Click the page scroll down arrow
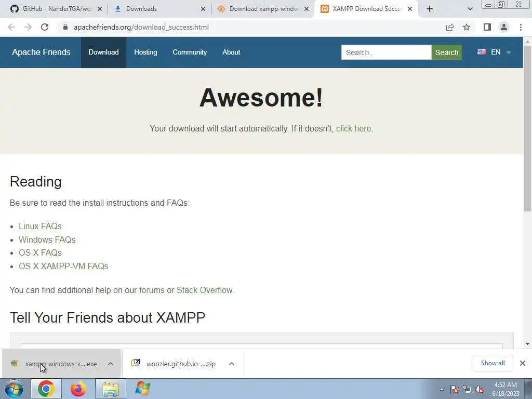Image resolution: width=532 pixels, height=399 pixels. [x=528, y=344]
